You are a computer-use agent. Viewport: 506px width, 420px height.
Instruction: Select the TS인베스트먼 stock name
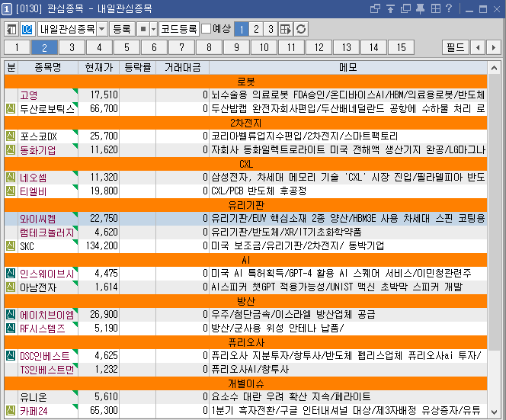click(47, 370)
